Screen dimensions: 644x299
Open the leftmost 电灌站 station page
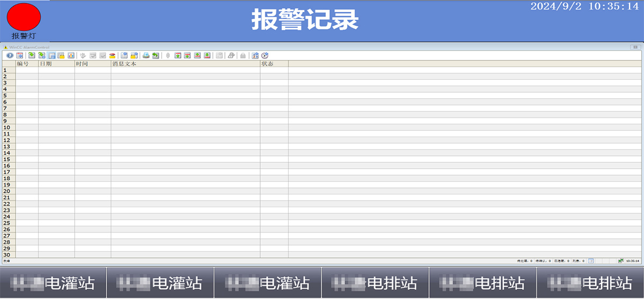(53, 282)
